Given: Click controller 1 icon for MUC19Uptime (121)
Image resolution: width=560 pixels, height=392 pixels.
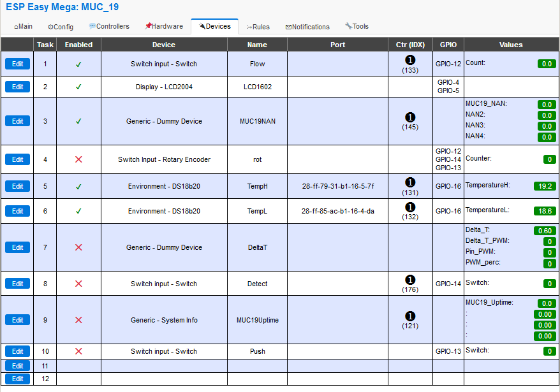Looking at the screenshot, I should click(x=410, y=316).
